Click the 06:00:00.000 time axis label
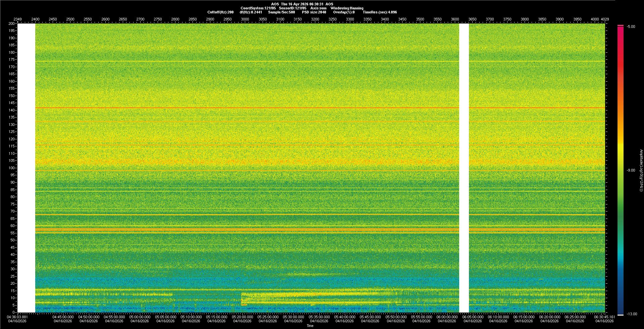This screenshot has height=329, width=644. pos(447,317)
